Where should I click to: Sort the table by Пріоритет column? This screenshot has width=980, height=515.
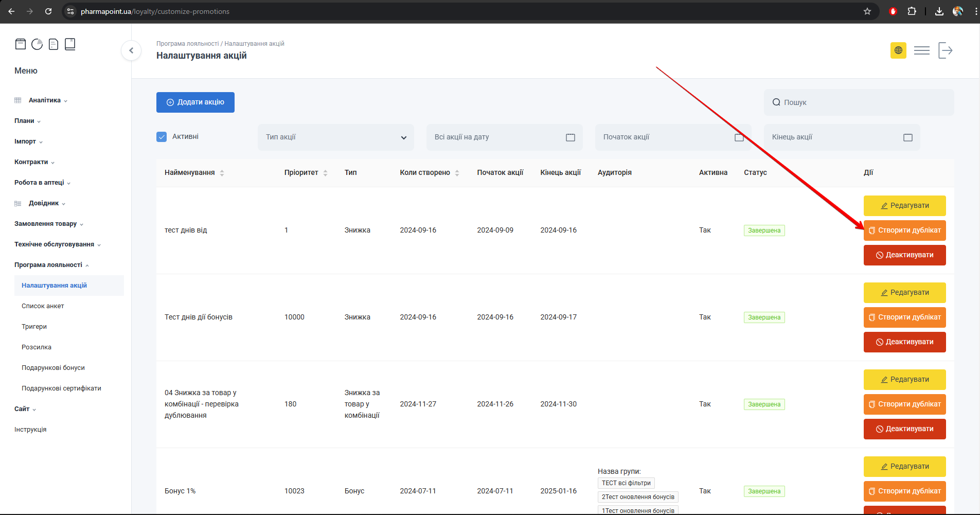[x=325, y=173]
